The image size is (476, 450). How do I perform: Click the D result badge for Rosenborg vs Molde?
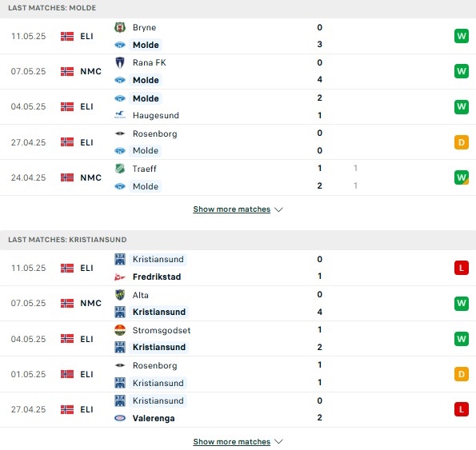[462, 142]
